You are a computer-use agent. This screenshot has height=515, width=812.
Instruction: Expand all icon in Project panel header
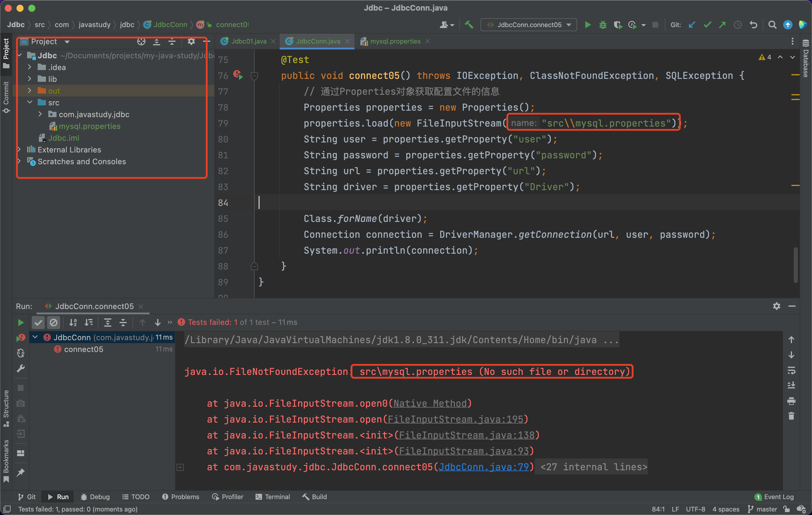point(156,41)
